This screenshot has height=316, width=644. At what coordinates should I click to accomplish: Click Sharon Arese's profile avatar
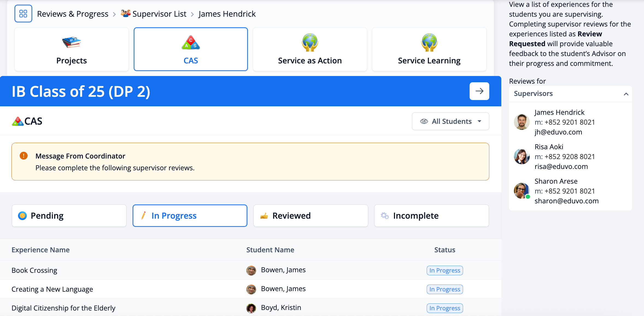522,191
